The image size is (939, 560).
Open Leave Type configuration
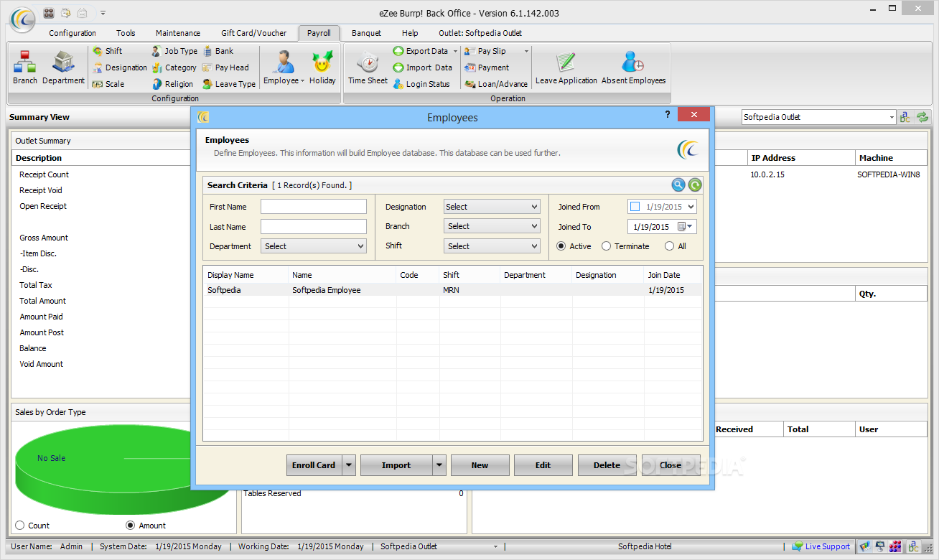pyautogui.click(x=228, y=84)
